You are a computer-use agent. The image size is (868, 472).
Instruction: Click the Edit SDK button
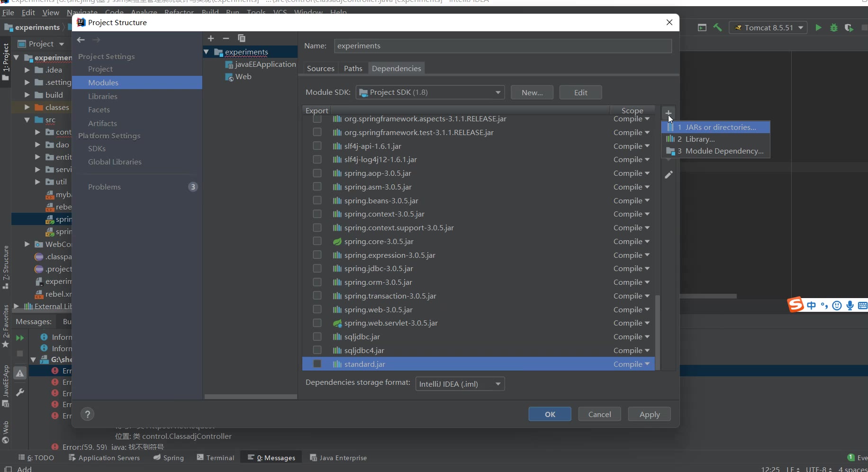click(581, 92)
